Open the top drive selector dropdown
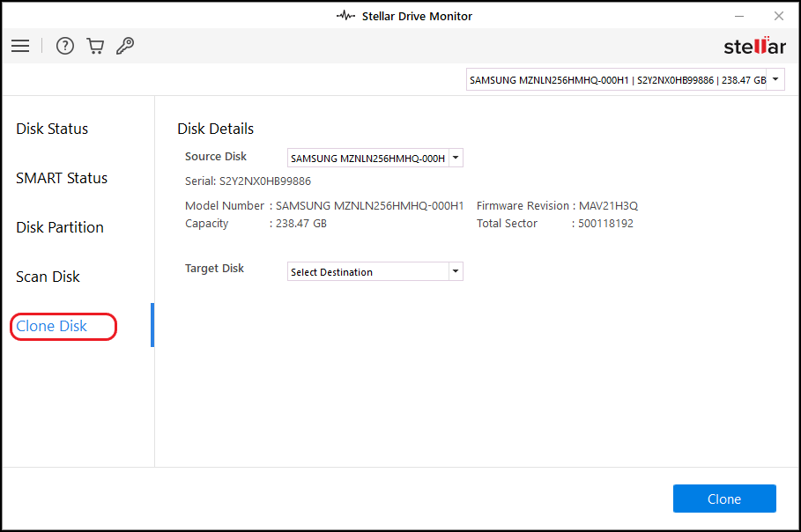The width and height of the screenshot is (801, 532). 626,80
